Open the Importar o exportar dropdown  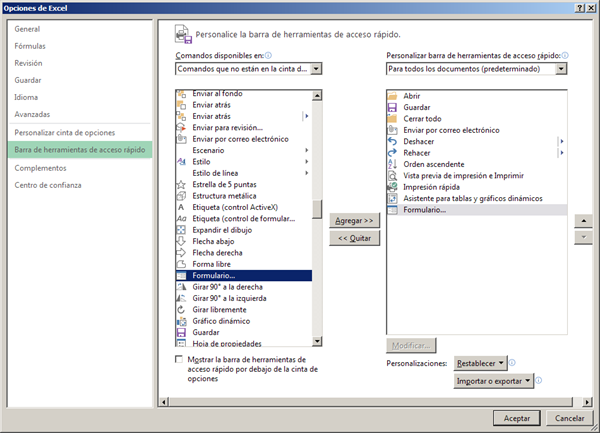(494, 381)
